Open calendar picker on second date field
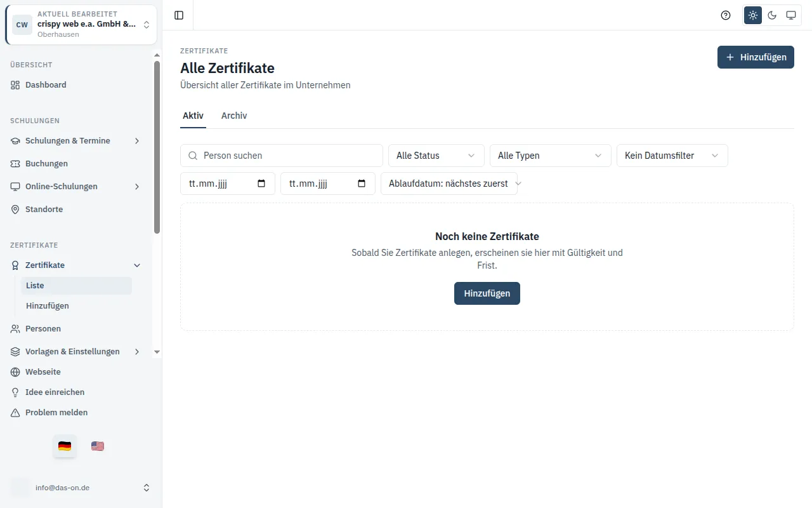This screenshot has width=812, height=508. coord(362,184)
